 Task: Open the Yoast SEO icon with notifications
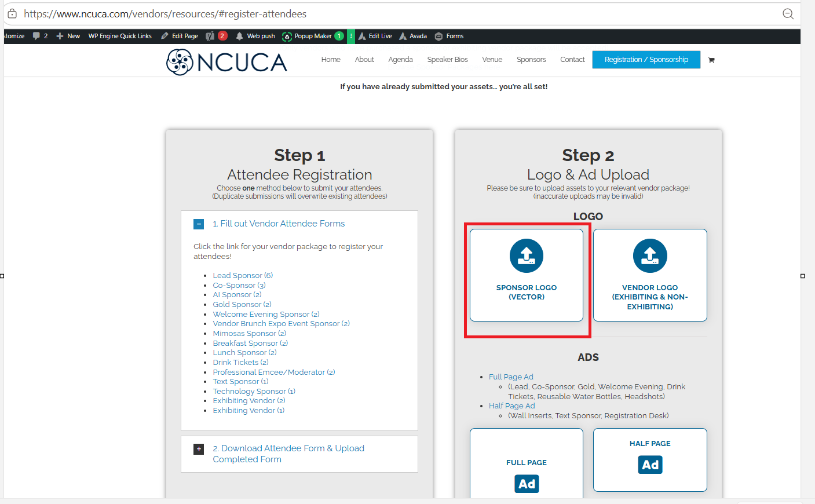pyautogui.click(x=216, y=36)
